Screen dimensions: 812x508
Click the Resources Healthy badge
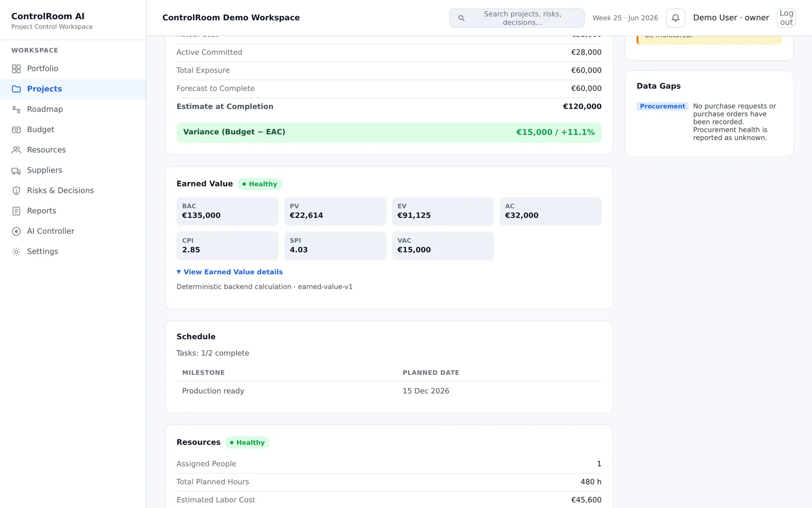pyautogui.click(x=247, y=442)
